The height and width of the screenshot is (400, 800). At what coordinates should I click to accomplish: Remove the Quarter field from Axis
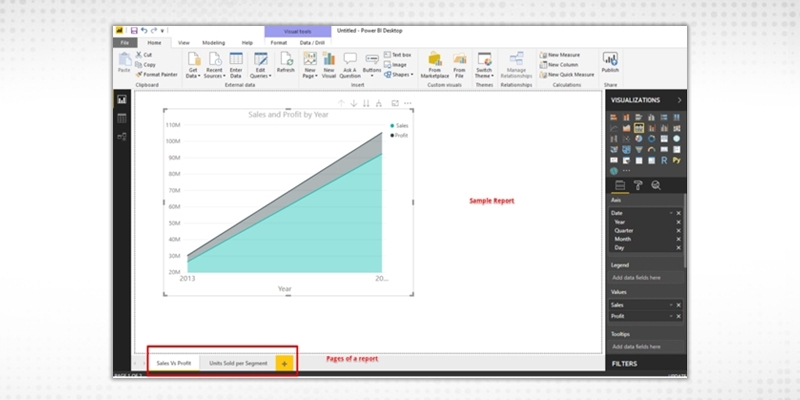(x=679, y=231)
